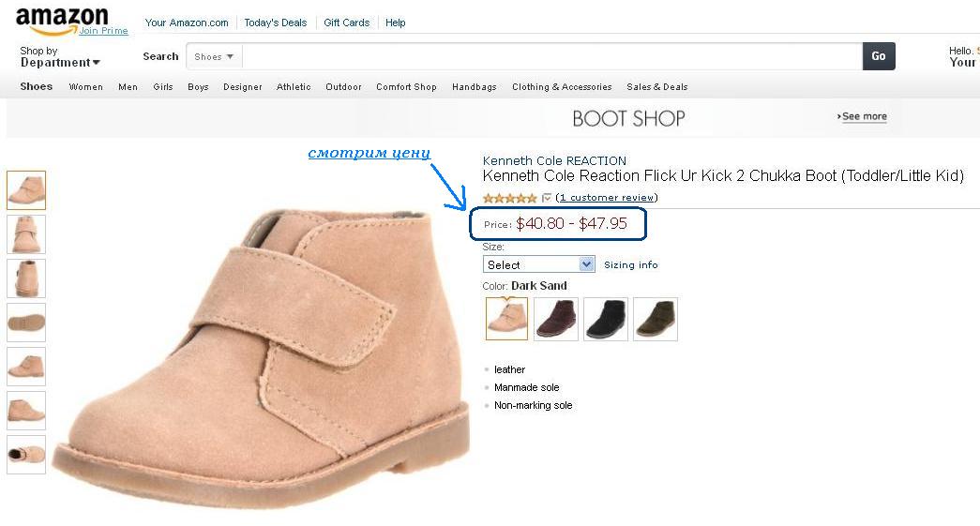Open the Size Select dropdown

tap(538, 265)
